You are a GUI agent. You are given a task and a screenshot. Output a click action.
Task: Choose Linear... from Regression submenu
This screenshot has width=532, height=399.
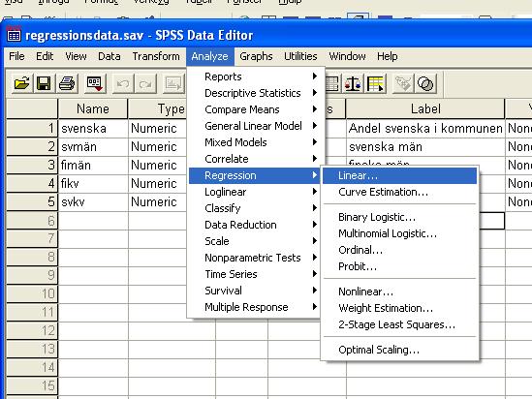pos(399,175)
